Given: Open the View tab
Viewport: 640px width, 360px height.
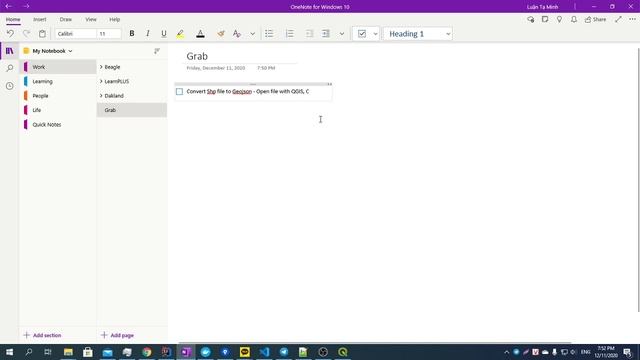Looking at the screenshot, I should point(91,19).
